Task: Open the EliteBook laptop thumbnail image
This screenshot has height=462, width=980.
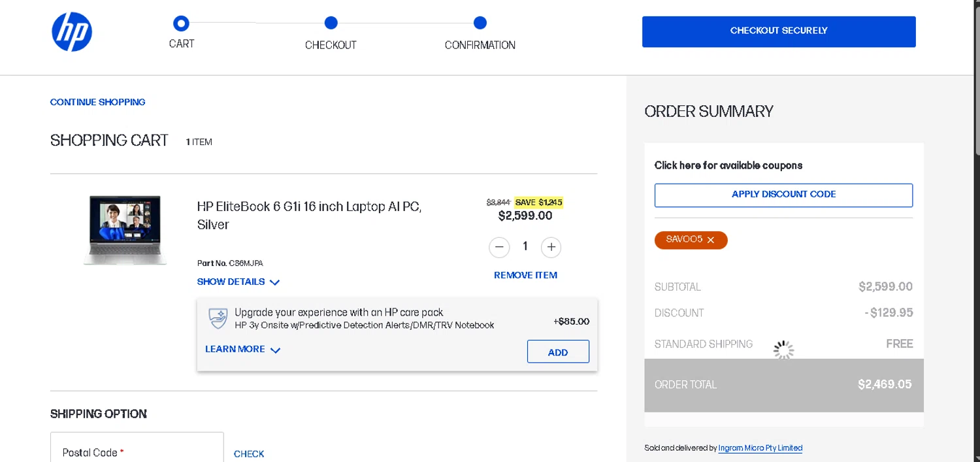Action: (x=125, y=230)
